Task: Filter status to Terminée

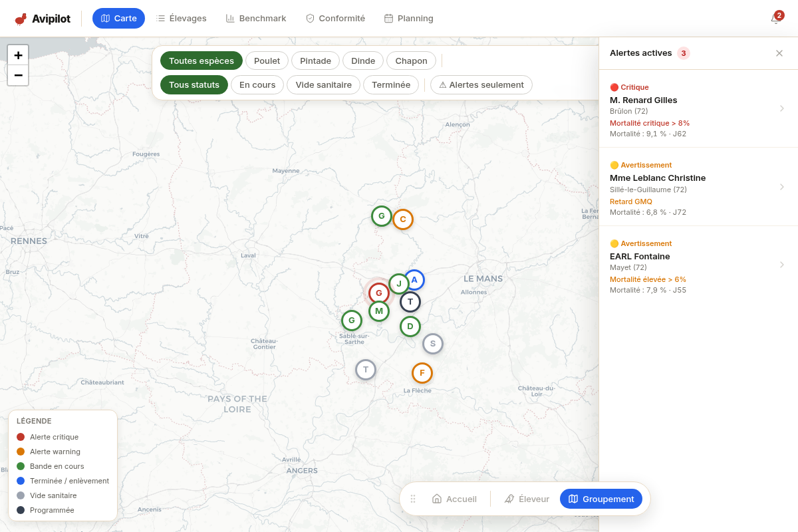Action: point(391,84)
